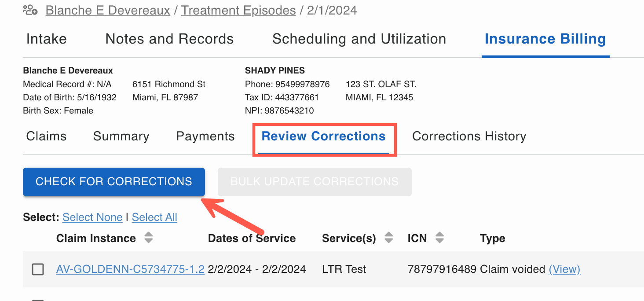Select the Review Corrections sub-tab
The height and width of the screenshot is (301, 644).
[x=324, y=136]
